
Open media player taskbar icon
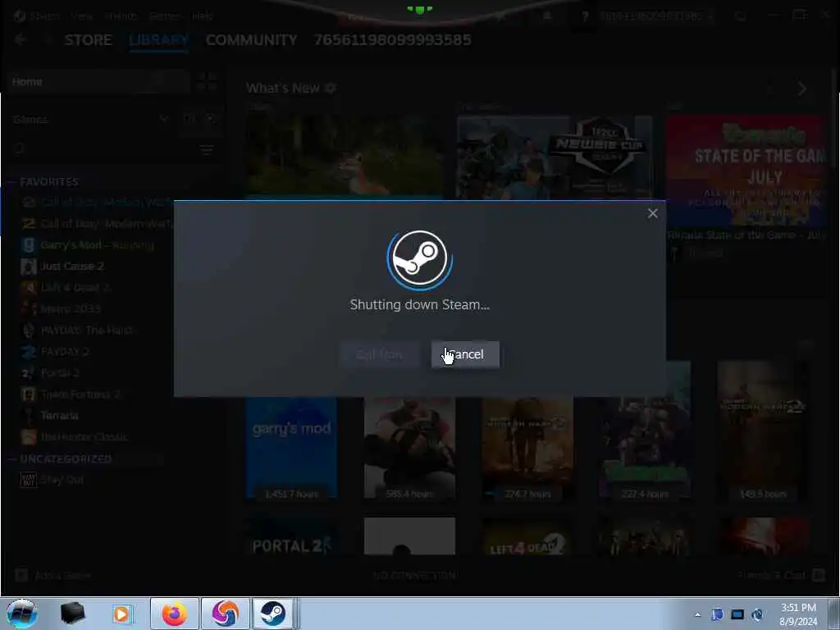(x=121, y=614)
